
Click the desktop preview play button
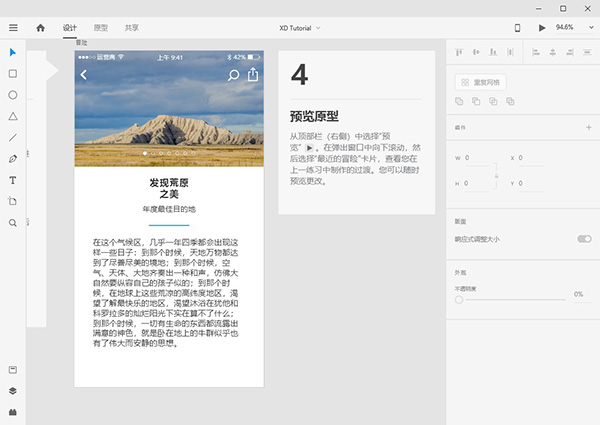[x=542, y=28]
